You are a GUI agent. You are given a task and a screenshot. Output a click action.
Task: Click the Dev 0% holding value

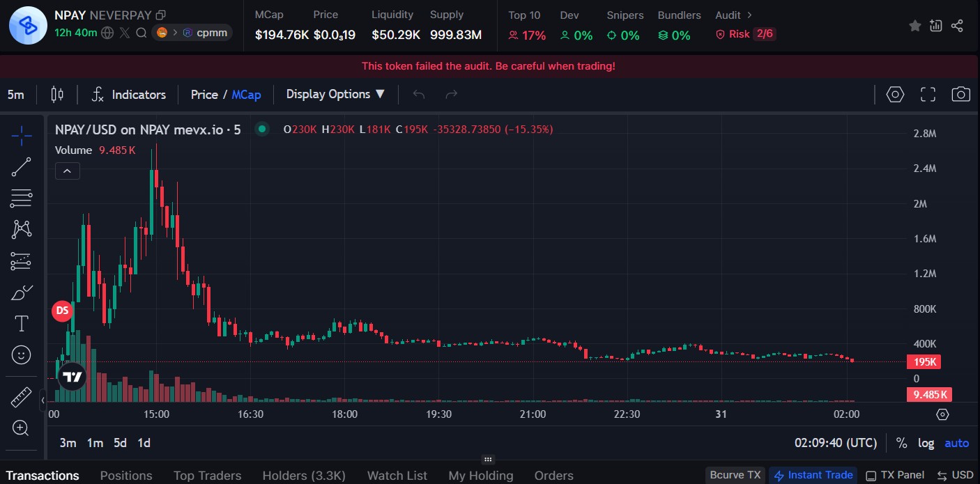(x=576, y=35)
